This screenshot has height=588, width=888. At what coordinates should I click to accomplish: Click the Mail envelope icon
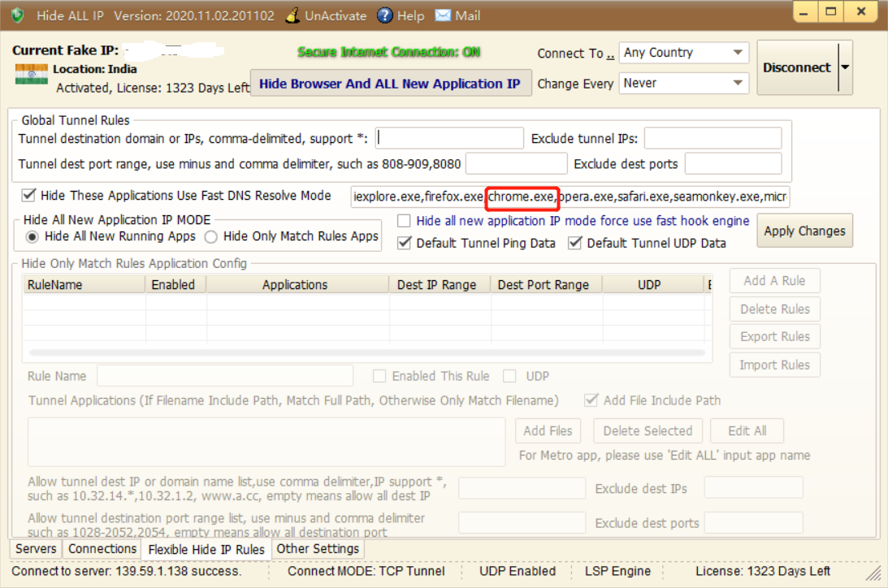coord(443,15)
